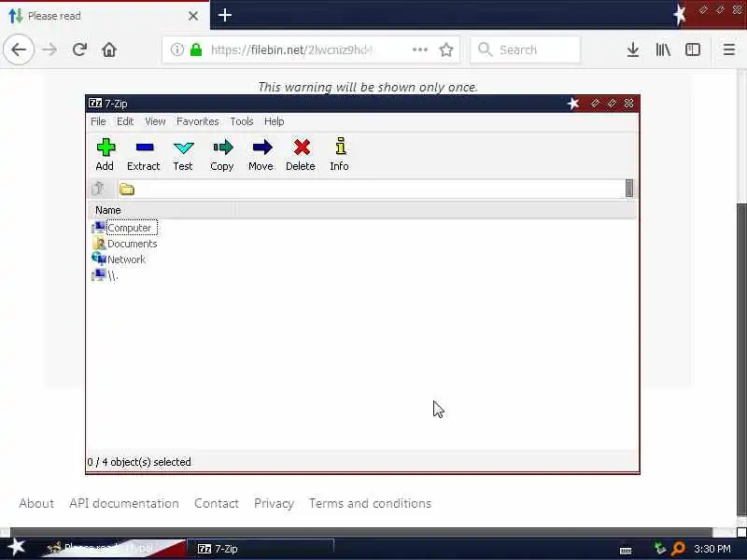Click the Documents folder icon
The height and width of the screenshot is (560, 747).
[99, 244]
